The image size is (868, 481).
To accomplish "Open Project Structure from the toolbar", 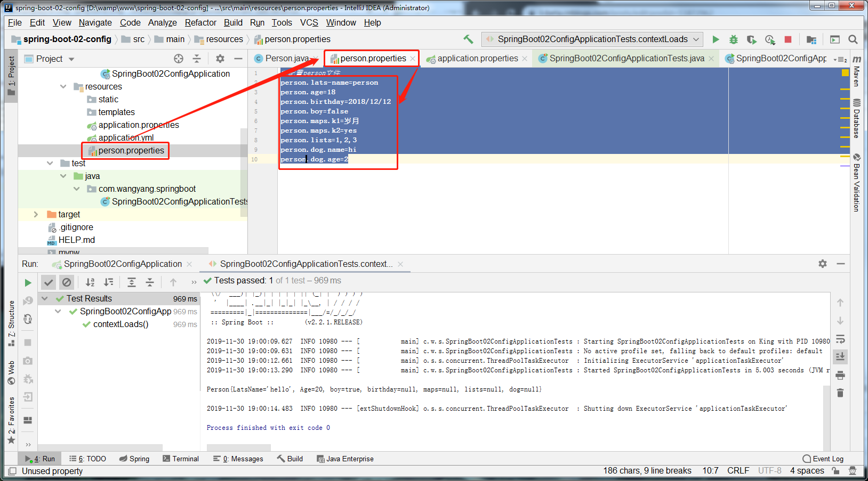I will click(x=811, y=39).
